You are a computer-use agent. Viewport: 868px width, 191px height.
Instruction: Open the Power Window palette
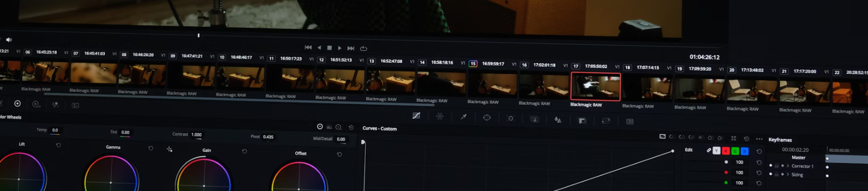pos(487,118)
